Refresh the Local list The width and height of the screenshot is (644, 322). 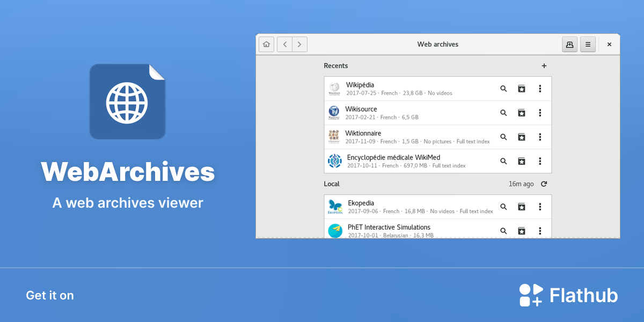(544, 184)
